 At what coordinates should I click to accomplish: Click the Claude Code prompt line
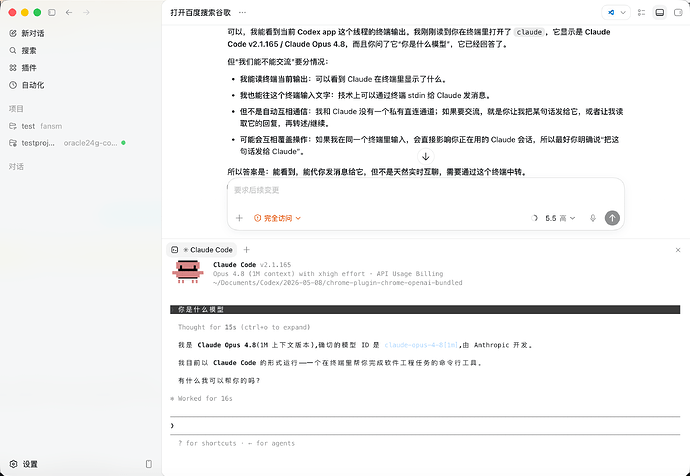[425, 425]
